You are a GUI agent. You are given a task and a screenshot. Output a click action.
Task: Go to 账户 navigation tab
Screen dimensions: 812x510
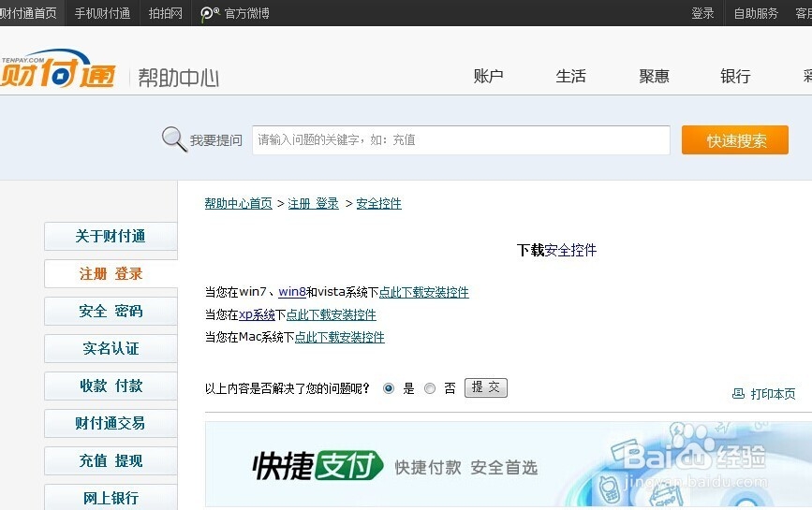click(488, 76)
